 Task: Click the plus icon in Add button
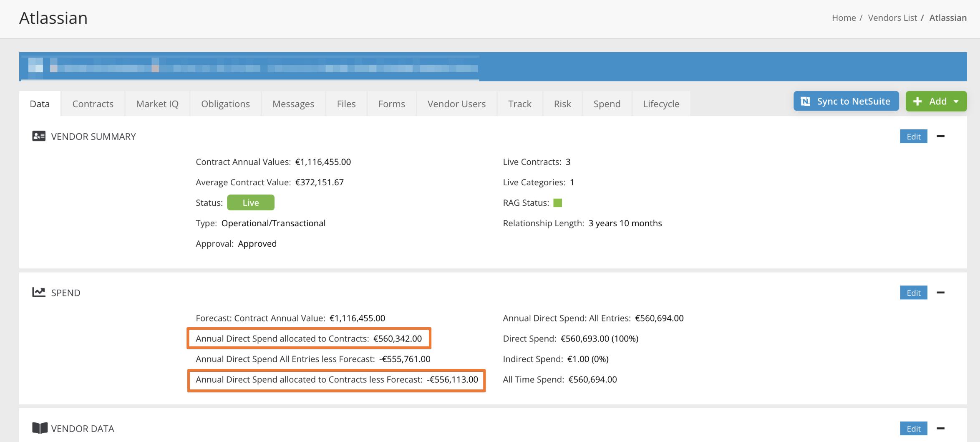click(x=917, y=101)
